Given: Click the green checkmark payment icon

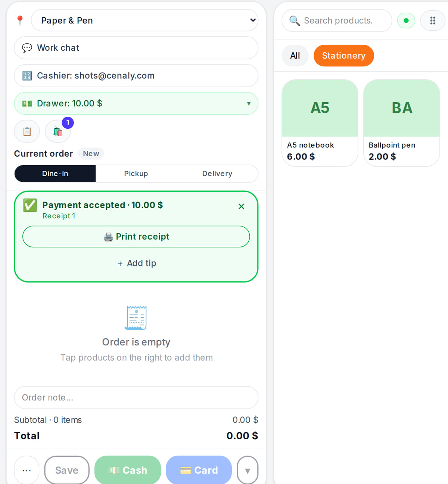Looking at the screenshot, I should 30,205.
